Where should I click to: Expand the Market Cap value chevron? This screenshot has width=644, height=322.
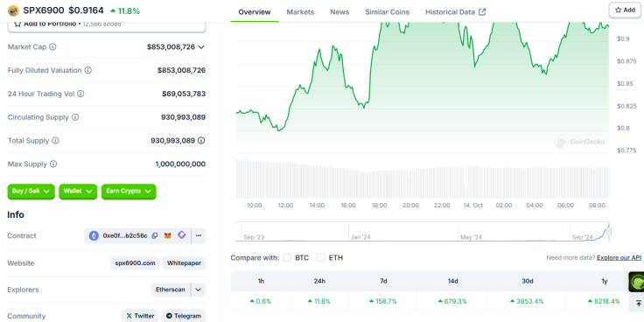tap(201, 47)
